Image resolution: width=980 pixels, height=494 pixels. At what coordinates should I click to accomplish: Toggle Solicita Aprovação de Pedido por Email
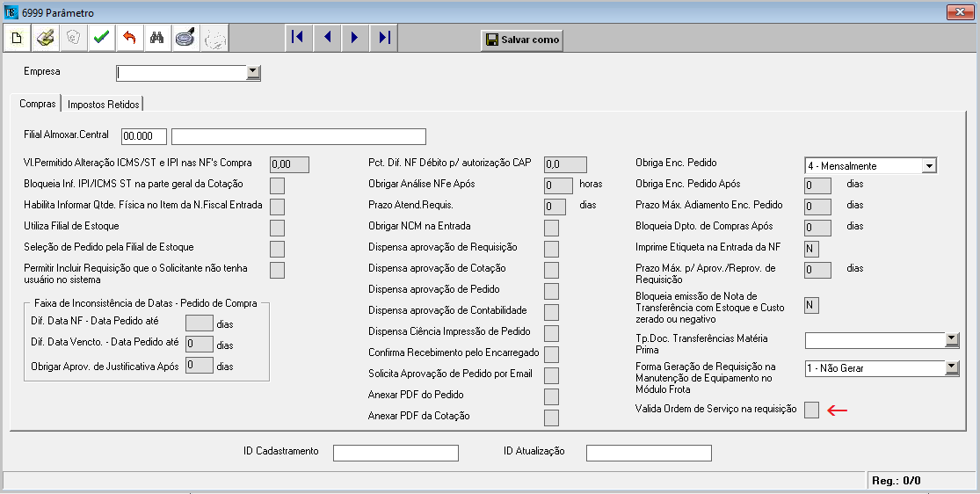[x=551, y=375]
